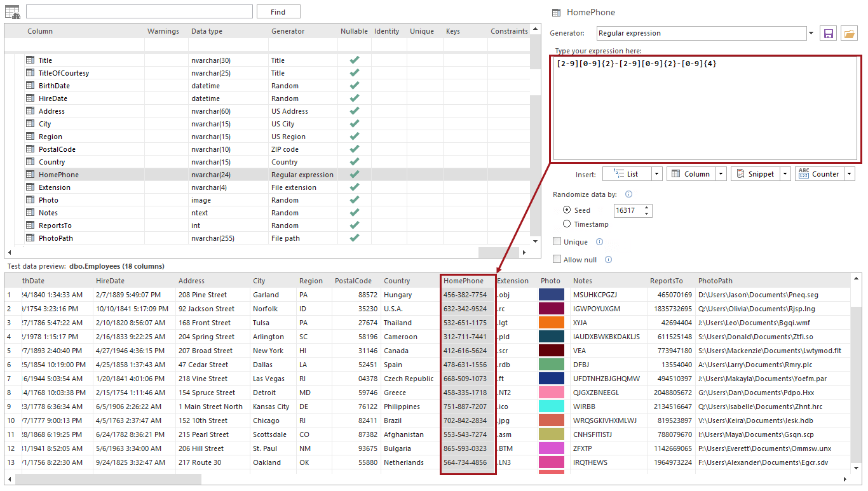Viewport: 868px width, 491px height.
Task: Click the cyan Photo swatch in row 9
Action: point(552,407)
